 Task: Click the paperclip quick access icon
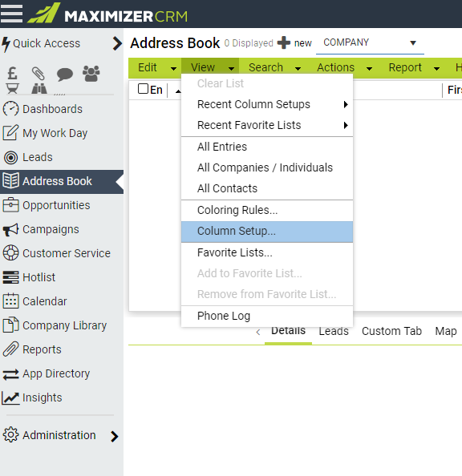click(38, 74)
